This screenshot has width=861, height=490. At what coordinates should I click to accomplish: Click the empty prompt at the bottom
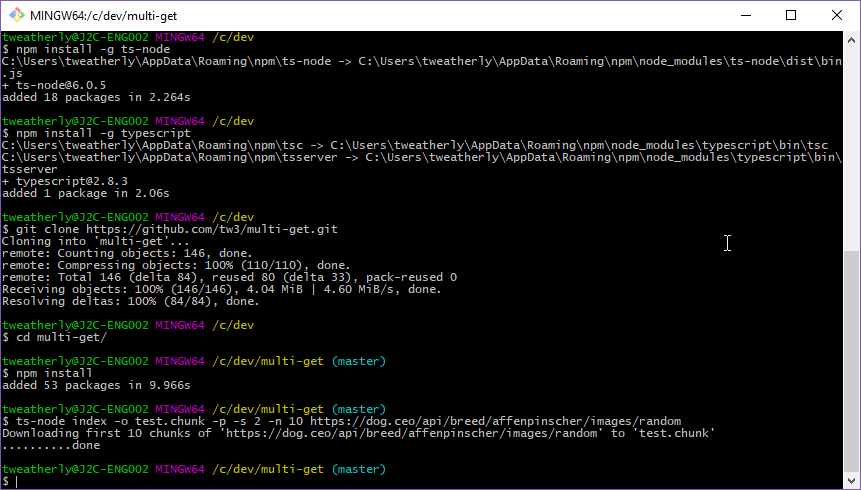10,482
